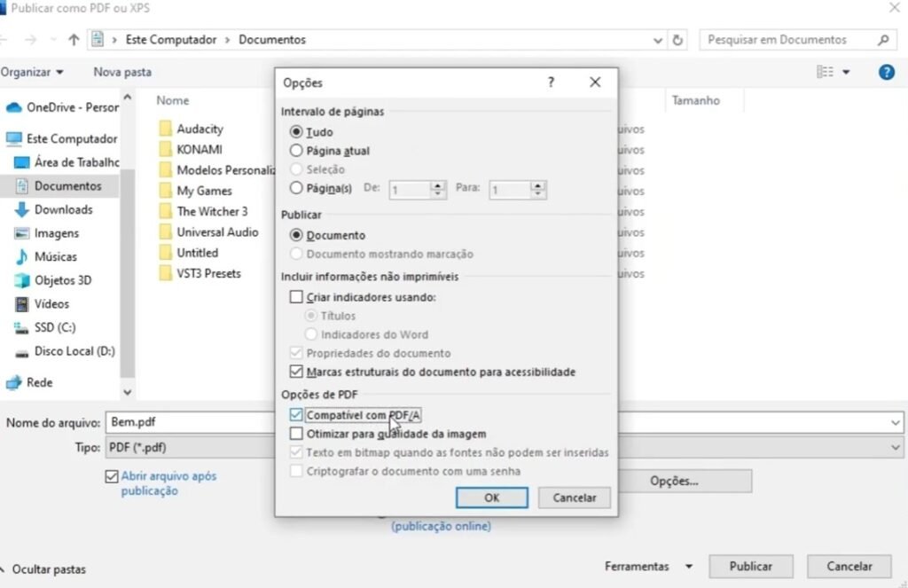Open the view layout icon

[825, 72]
